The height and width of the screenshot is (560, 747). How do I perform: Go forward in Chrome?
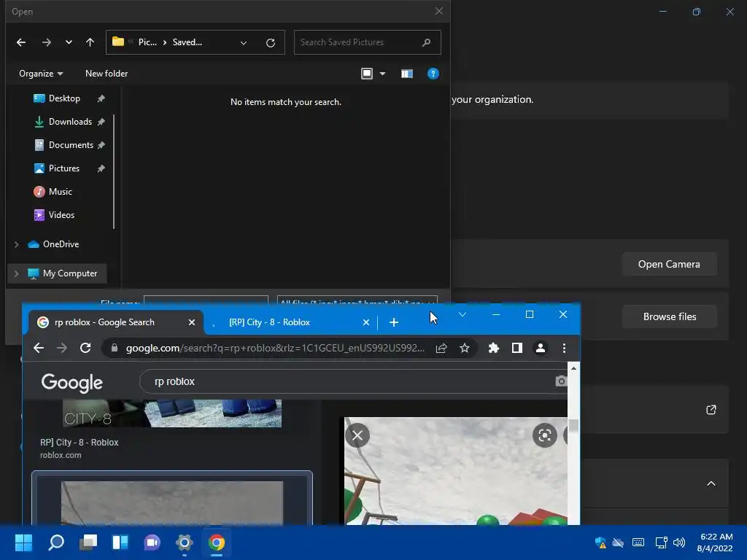coord(62,348)
